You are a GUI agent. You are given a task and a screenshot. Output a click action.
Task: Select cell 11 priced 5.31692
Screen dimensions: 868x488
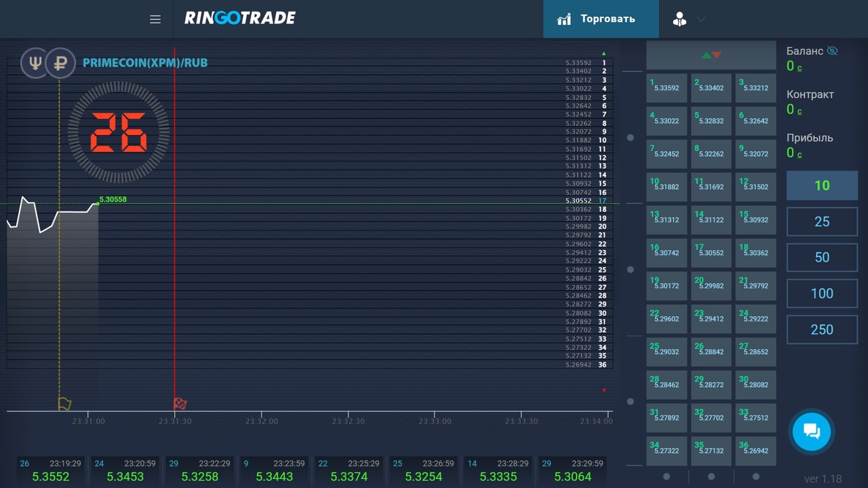711,187
